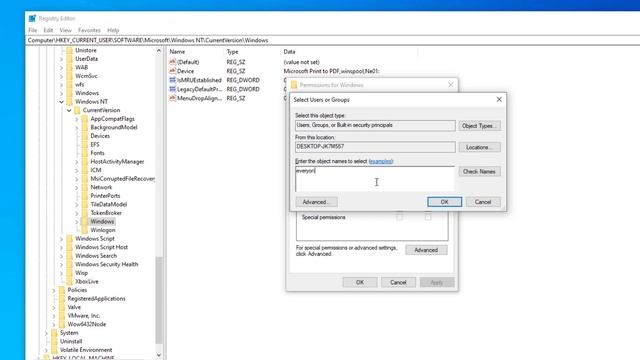Expand the AppCompatFlags tree node
Screen dimensions: 640x360
77,119
